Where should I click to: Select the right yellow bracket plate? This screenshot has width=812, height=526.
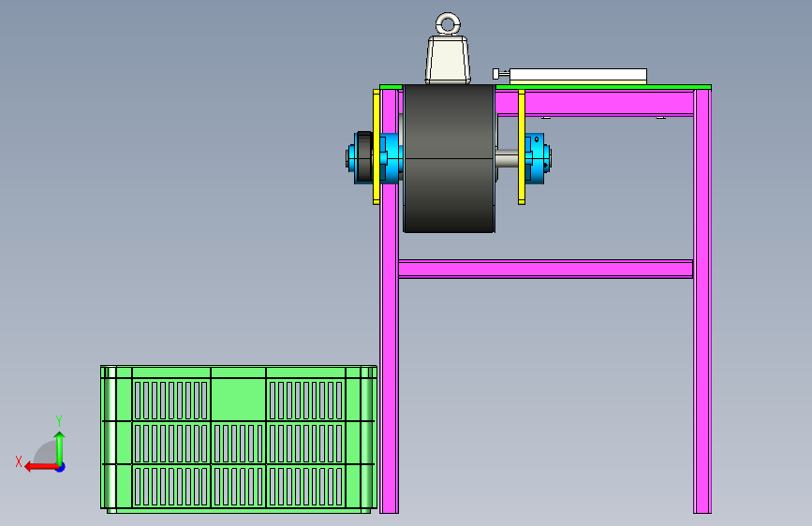[522, 147]
